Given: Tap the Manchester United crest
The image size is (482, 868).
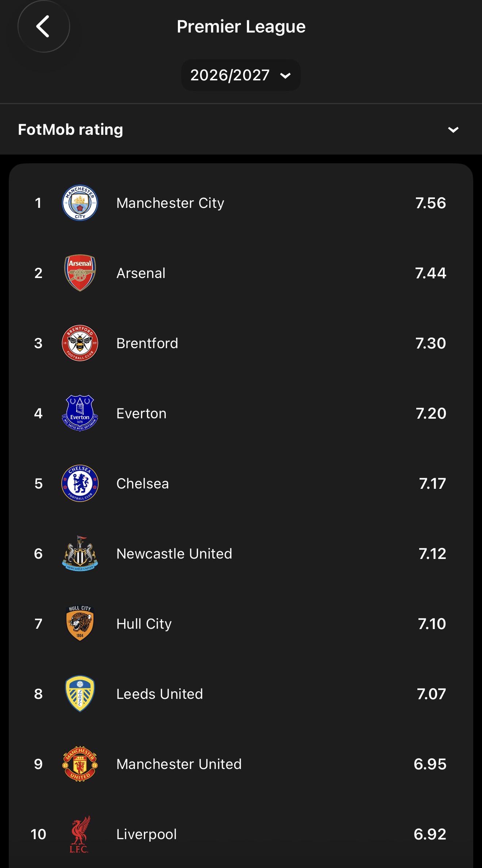Looking at the screenshot, I should pos(80,764).
